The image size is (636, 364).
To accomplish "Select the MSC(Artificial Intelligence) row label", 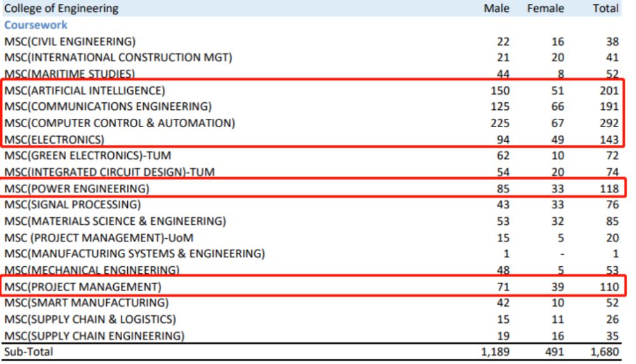I will tap(85, 90).
